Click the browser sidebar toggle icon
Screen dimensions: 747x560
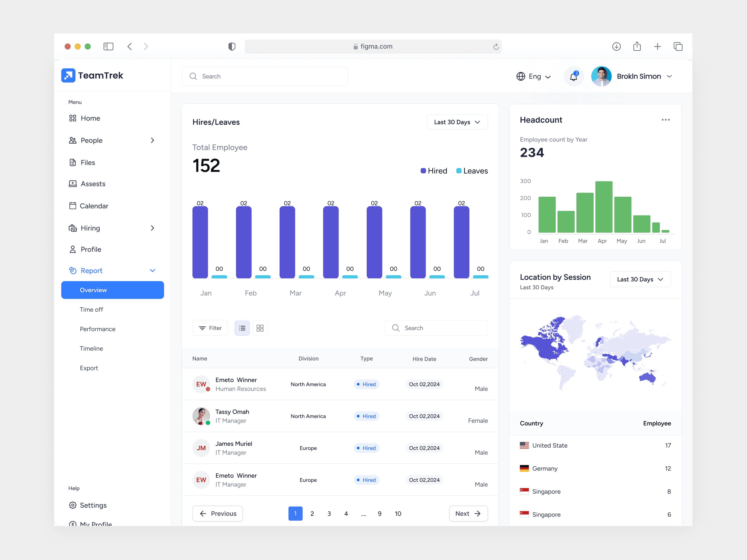[x=108, y=46]
